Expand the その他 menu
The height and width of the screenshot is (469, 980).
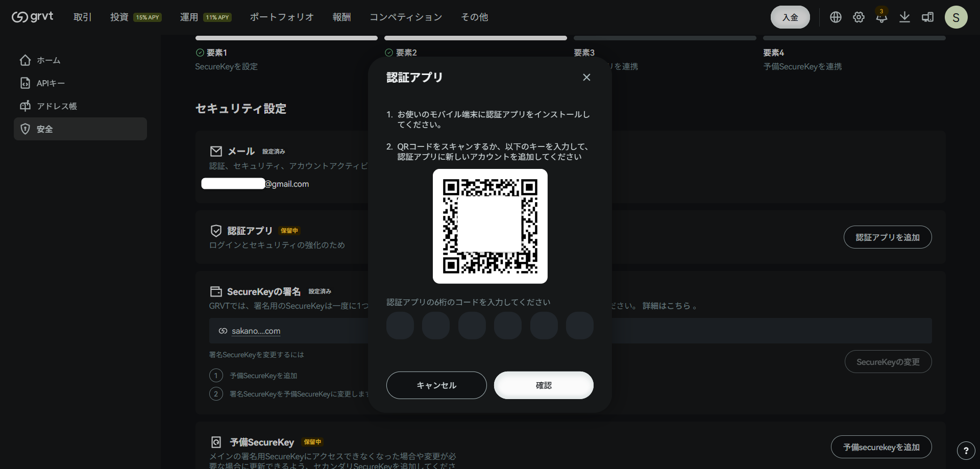click(x=474, y=17)
